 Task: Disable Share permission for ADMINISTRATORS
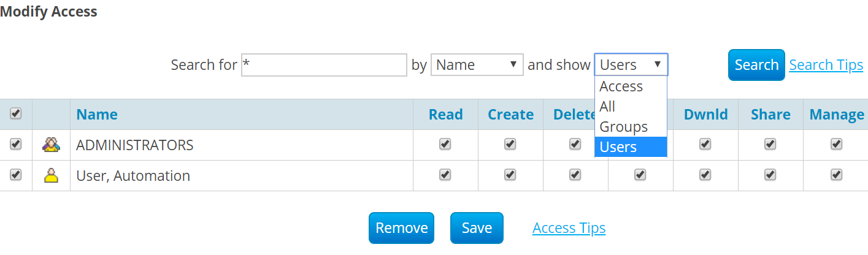coord(770,144)
